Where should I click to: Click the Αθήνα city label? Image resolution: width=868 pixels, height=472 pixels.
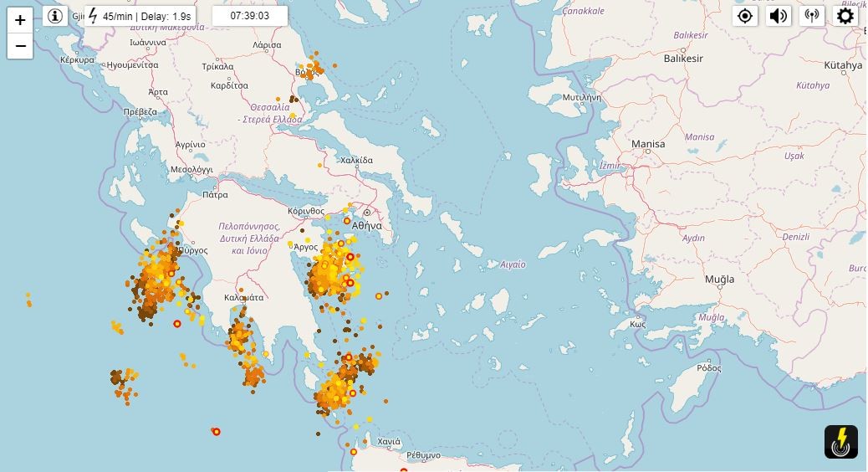click(366, 226)
